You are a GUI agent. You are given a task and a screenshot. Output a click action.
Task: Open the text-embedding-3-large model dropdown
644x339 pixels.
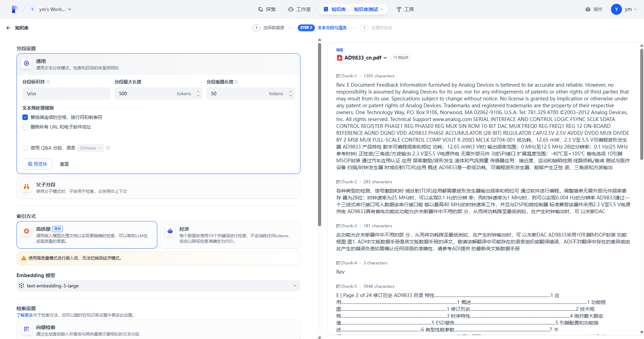pos(158,286)
